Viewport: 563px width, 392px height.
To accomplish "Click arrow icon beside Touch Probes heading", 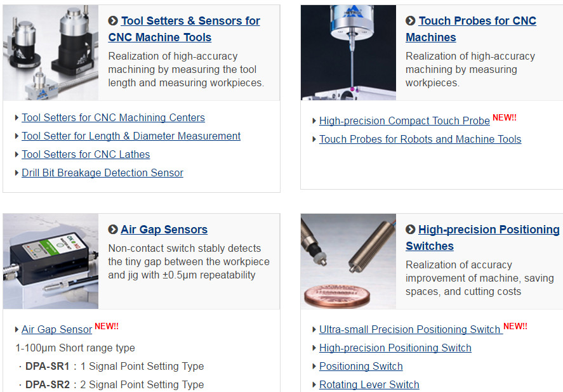I will tap(411, 21).
